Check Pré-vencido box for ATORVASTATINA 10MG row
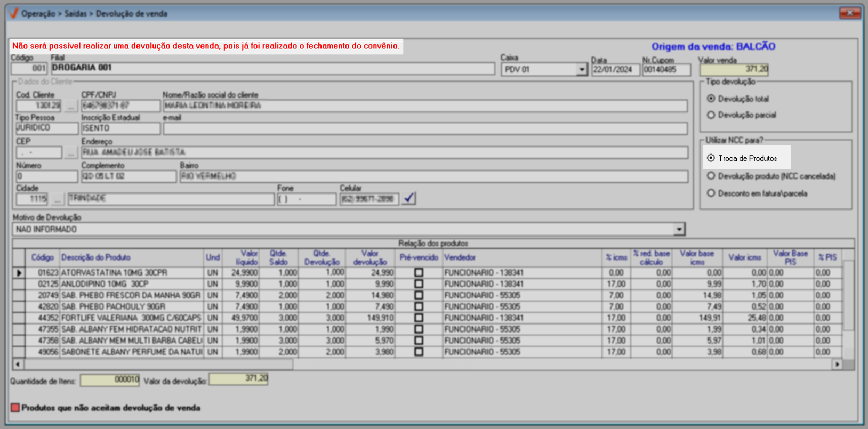Viewport: 868px width, 429px height. click(x=419, y=272)
